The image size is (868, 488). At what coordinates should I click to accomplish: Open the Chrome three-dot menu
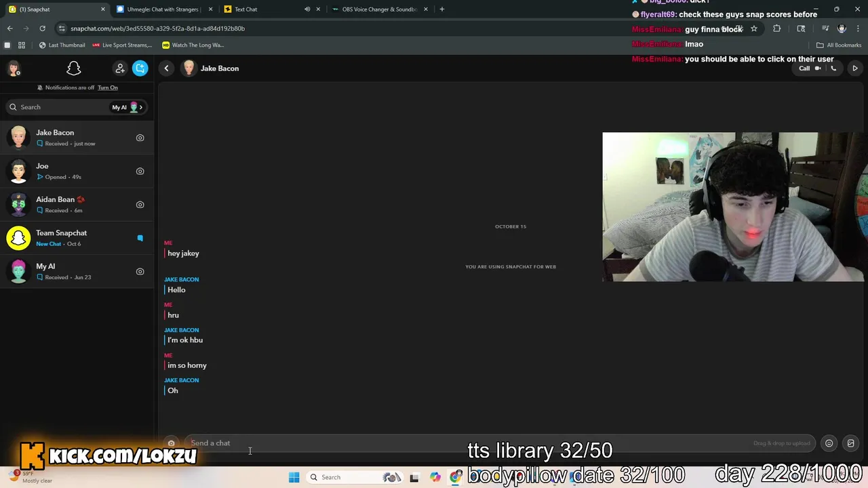click(858, 28)
